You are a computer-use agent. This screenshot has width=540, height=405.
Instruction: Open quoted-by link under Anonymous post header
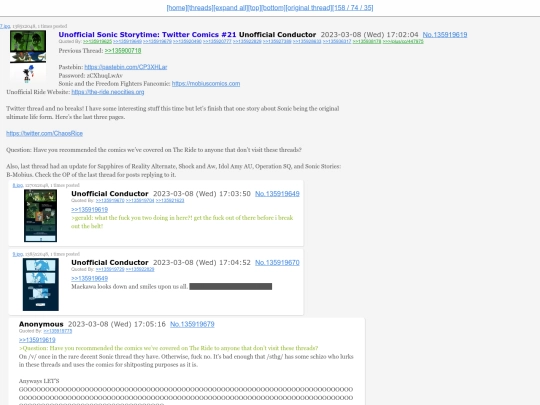pos(58,331)
